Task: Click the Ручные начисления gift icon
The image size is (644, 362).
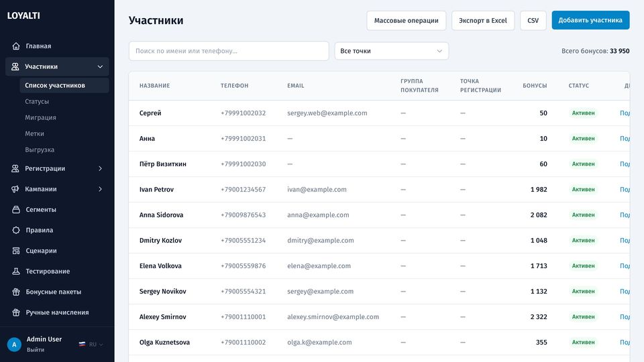Action: (16, 312)
